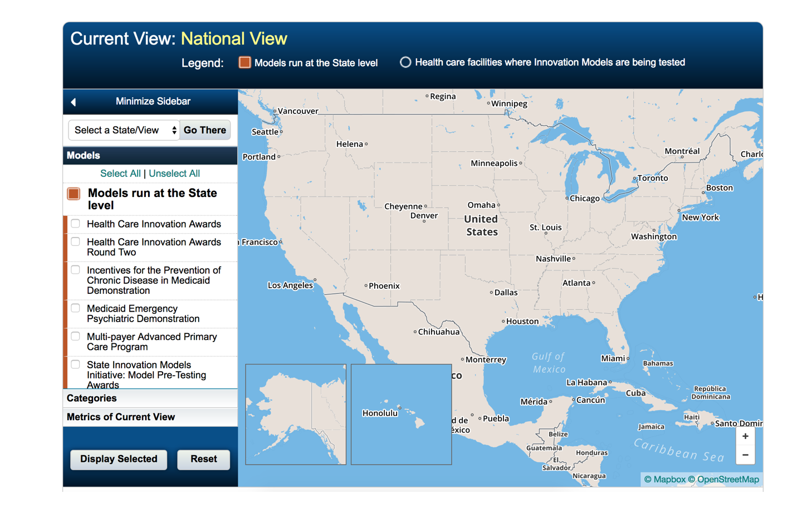Zoom in with the map plus icon
This screenshot has height=513, width=812.
(745, 436)
